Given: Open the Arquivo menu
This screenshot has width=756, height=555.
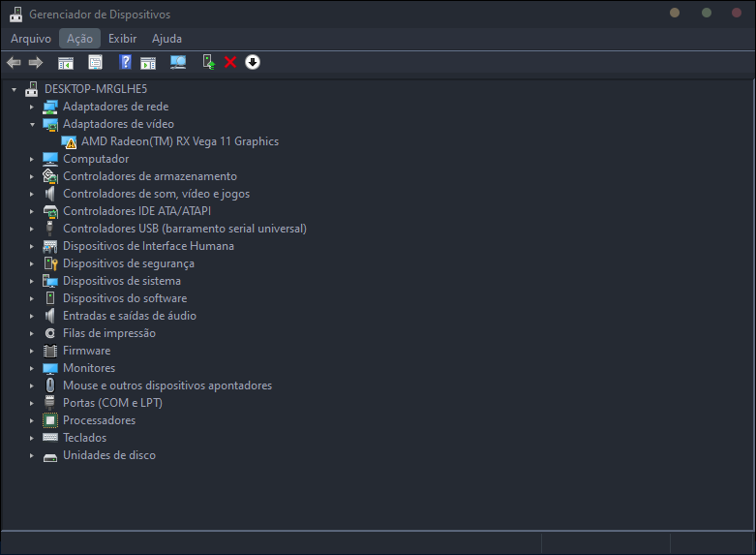Looking at the screenshot, I should tap(31, 39).
